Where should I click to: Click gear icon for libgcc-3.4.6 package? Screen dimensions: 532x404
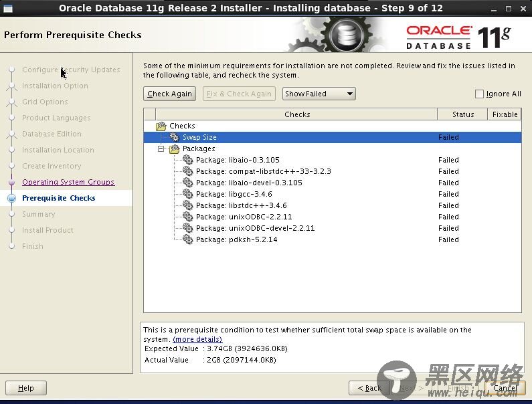click(x=187, y=194)
